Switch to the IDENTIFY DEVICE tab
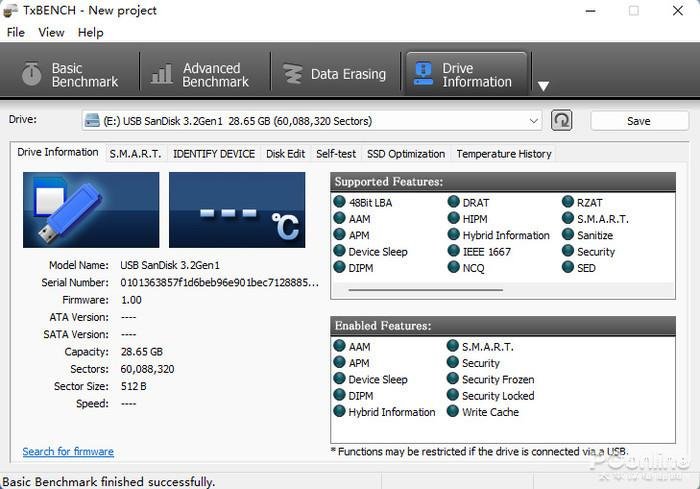Viewport: 700px width, 489px height. click(x=214, y=154)
